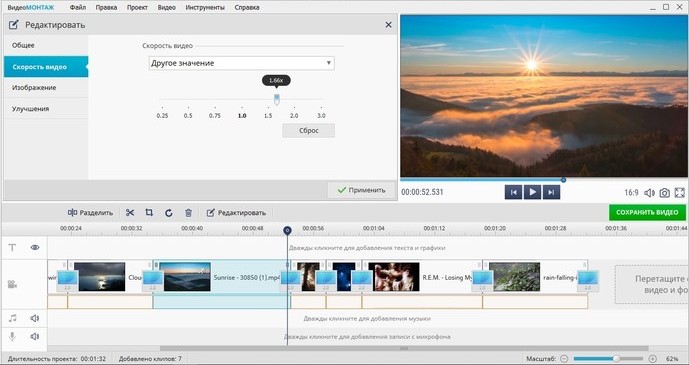Image resolution: width=689 pixels, height=365 pixels.
Task: Open the Справка menu
Action: tap(247, 7)
